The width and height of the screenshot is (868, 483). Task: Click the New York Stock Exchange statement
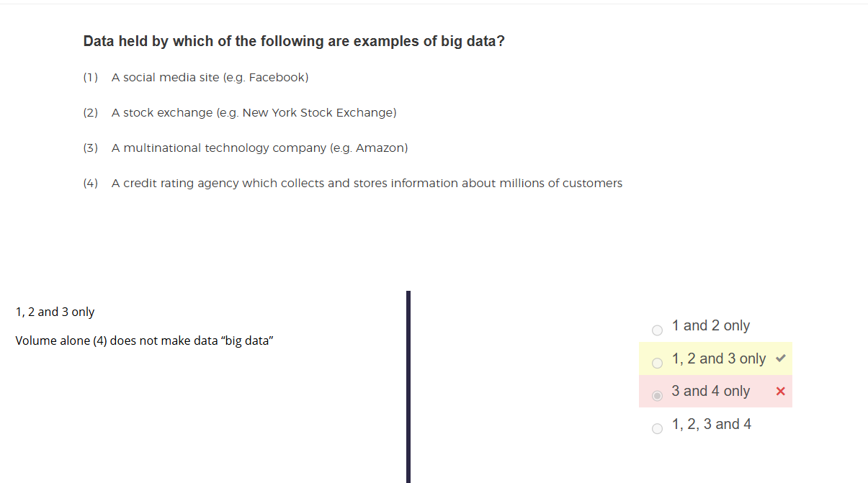pyautogui.click(x=254, y=112)
